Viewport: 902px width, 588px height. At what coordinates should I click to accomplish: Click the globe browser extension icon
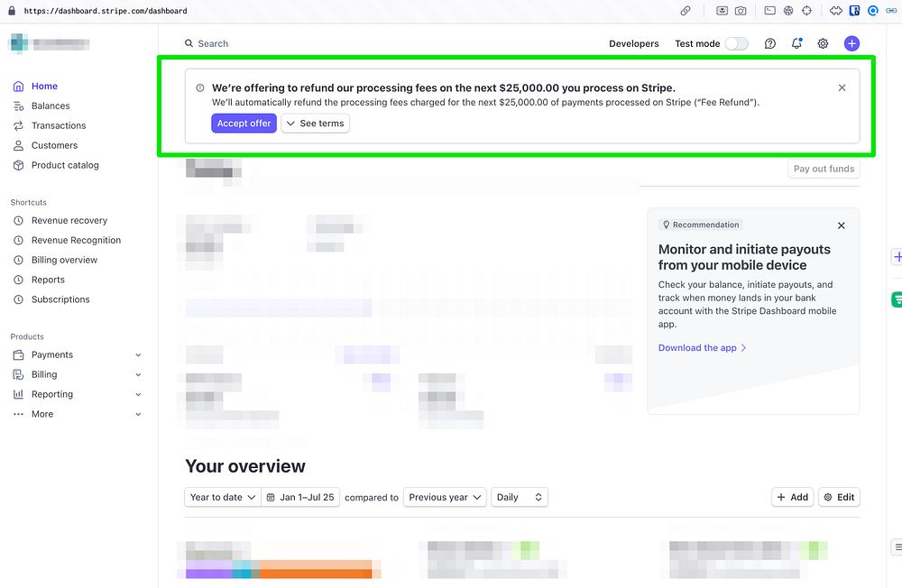coord(788,10)
